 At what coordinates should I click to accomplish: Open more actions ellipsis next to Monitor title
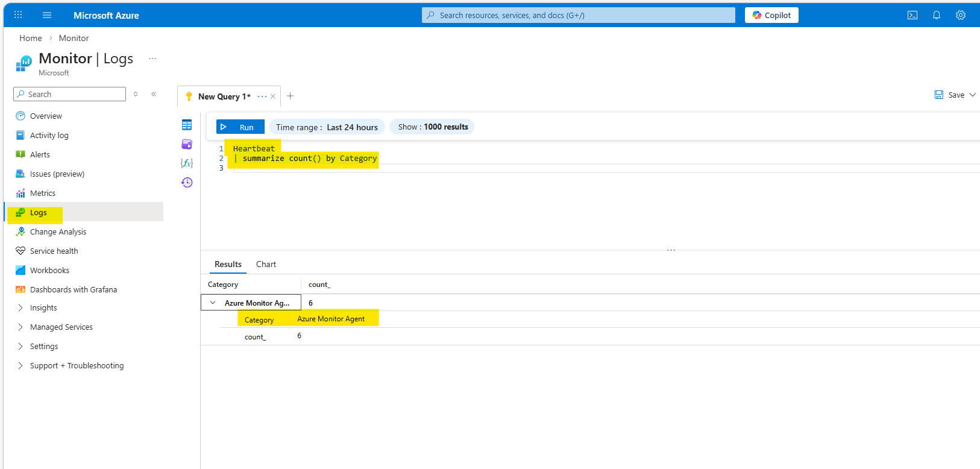click(x=152, y=58)
